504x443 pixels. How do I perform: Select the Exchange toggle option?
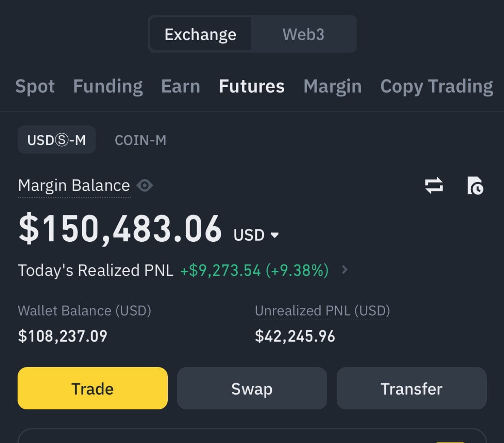tap(201, 34)
